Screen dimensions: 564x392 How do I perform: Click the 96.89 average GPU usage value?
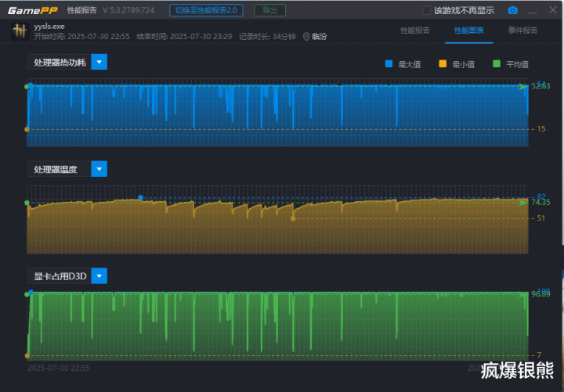(x=540, y=294)
